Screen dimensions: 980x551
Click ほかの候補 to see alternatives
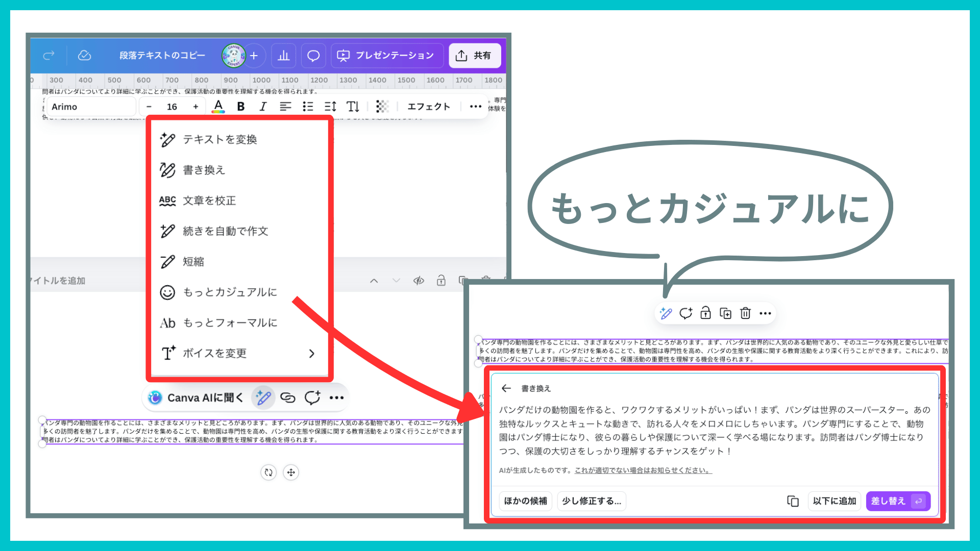525,501
